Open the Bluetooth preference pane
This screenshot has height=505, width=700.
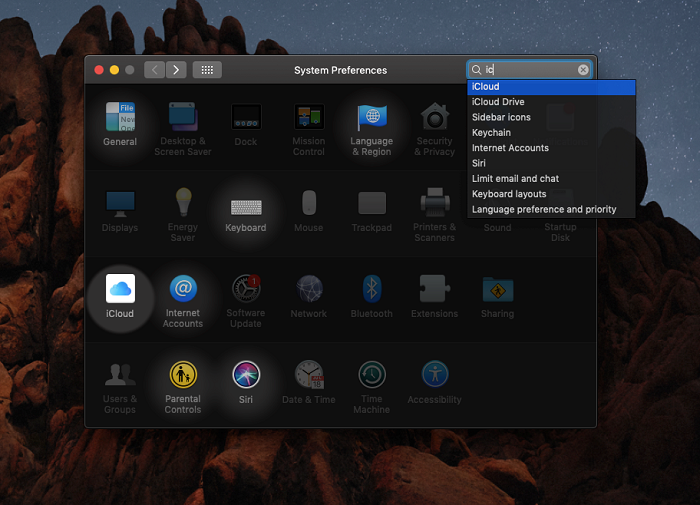click(x=372, y=290)
